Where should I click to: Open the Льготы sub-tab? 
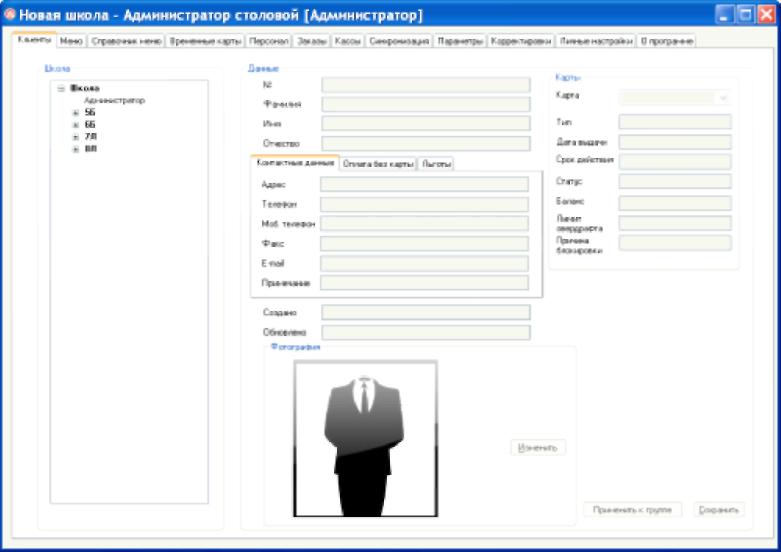pos(436,164)
